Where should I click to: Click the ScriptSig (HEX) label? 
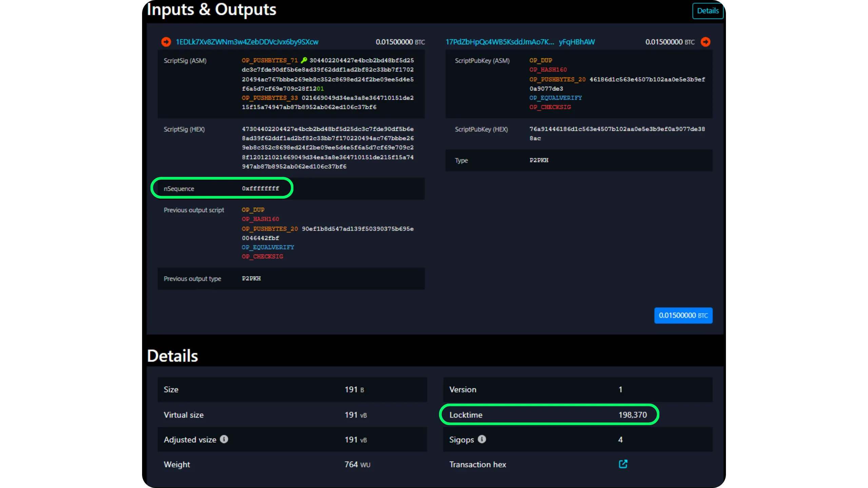[x=184, y=129]
